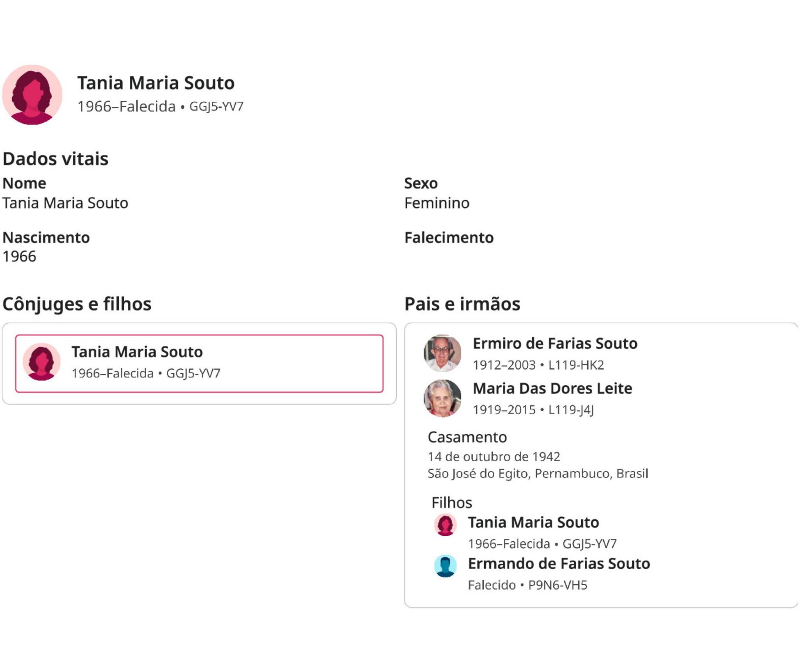Open Ermiro de Farias Souto's portrait photo

[442, 353]
